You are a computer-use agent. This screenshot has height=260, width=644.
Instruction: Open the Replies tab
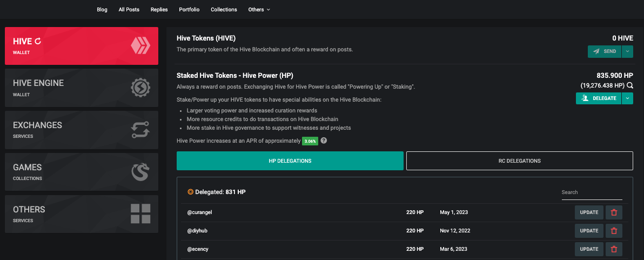coord(159,9)
